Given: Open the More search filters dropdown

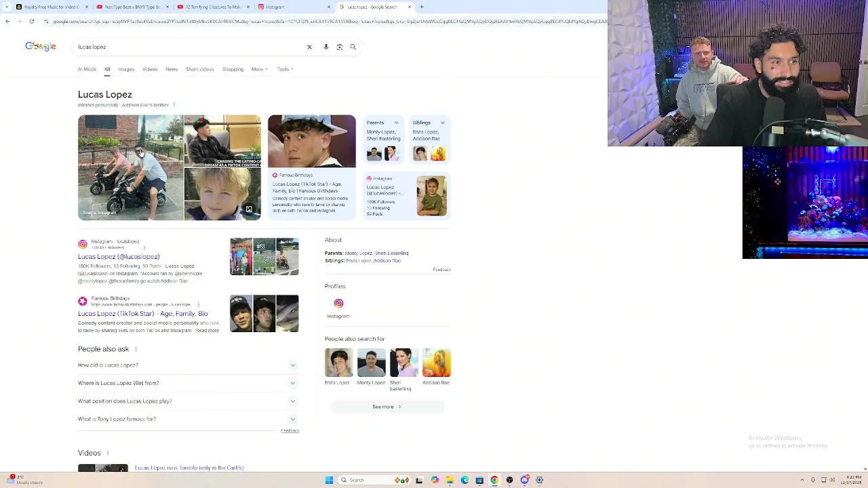Looking at the screenshot, I should pos(260,69).
